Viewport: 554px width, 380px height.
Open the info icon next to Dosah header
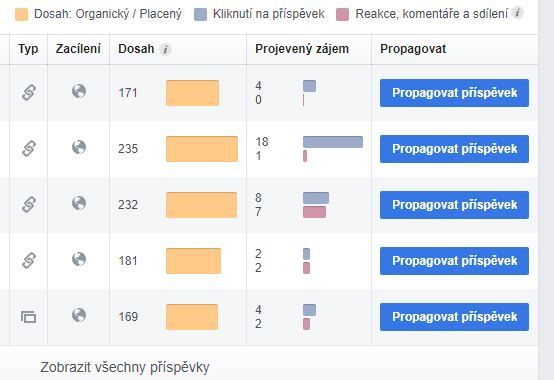coord(165,49)
